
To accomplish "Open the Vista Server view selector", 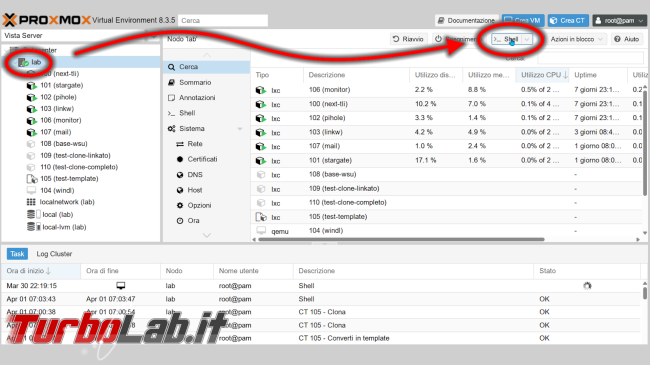I will click(80, 36).
